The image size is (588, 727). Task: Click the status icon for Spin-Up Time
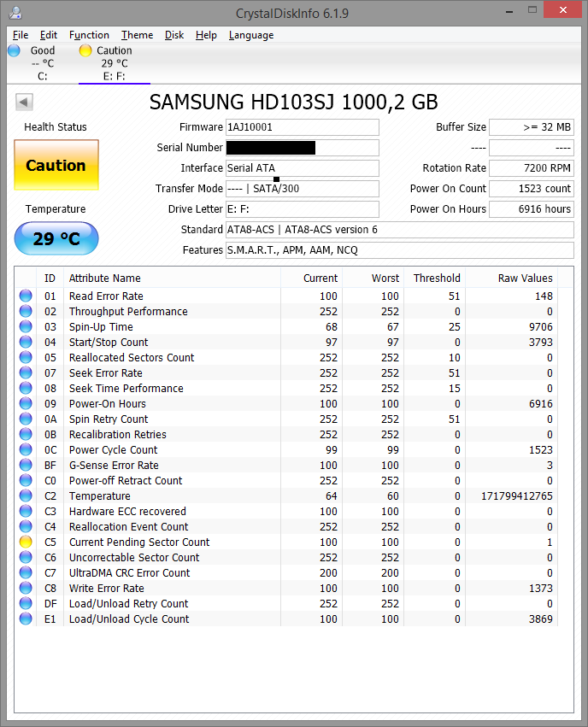point(26,326)
